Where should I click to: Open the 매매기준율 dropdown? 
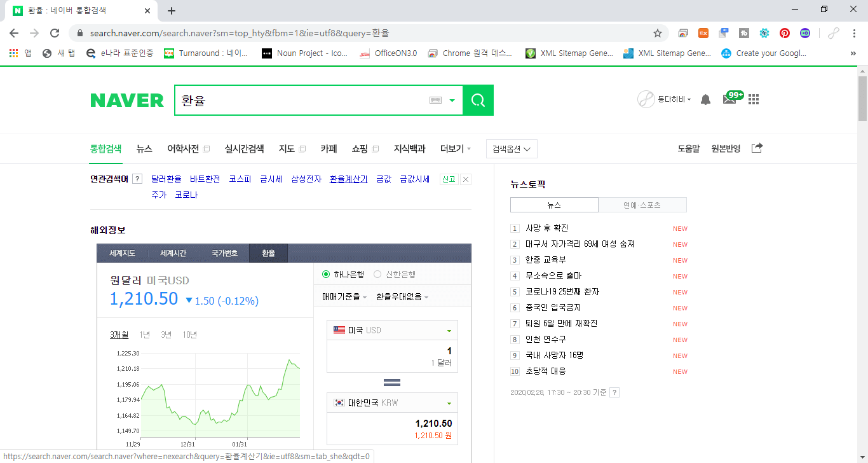pyautogui.click(x=344, y=296)
